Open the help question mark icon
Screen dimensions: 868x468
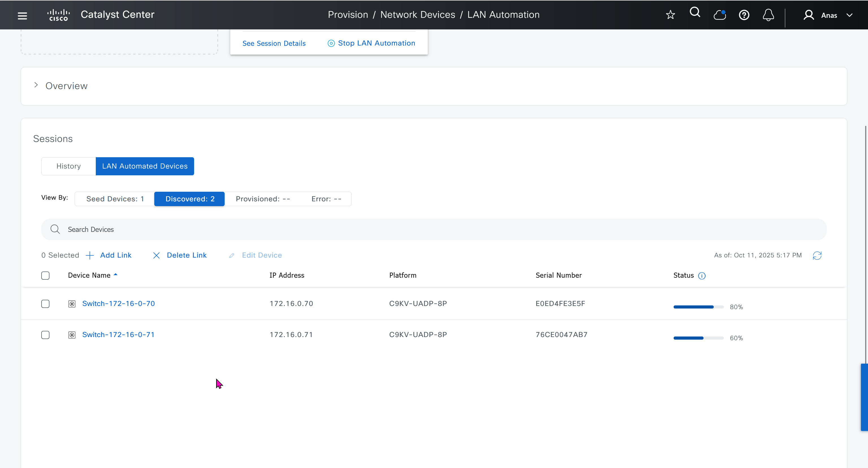point(744,15)
